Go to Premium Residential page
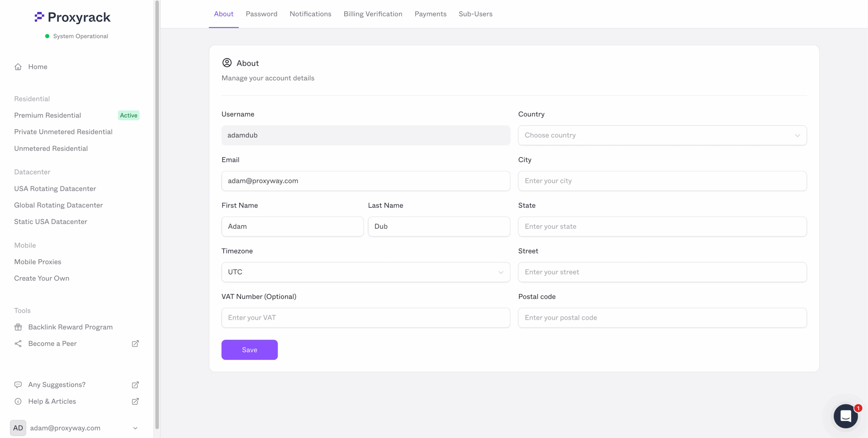Screen dimensions: 868x438 pos(47,115)
